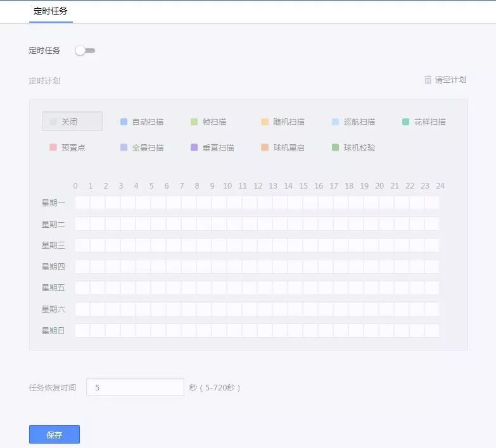Screen dimensions: 496x448
Task: Open the 定时任务 tab
Action: pos(51,11)
